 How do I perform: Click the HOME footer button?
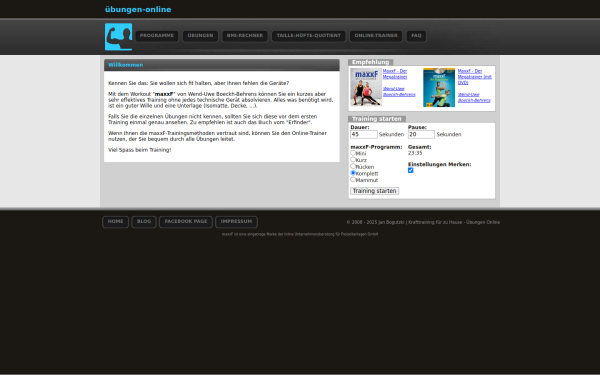click(x=116, y=222)
